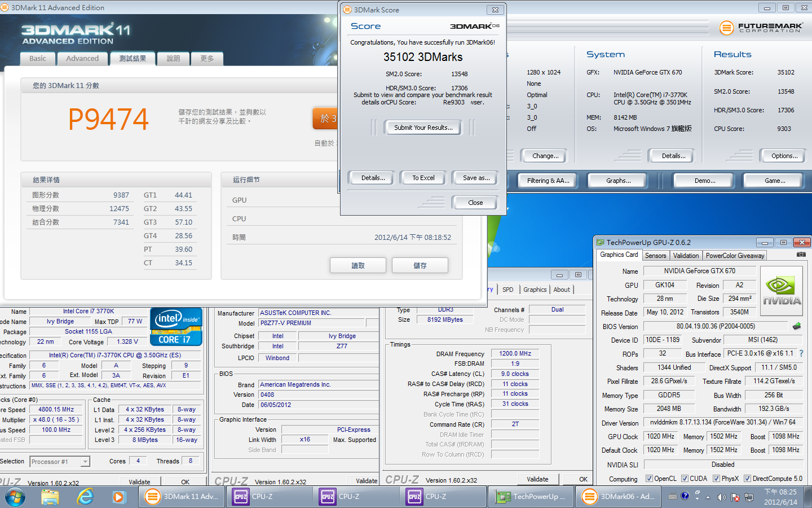
Task: Switch to the Basic tab in 3DMark 11
Action: click(38, 58)
